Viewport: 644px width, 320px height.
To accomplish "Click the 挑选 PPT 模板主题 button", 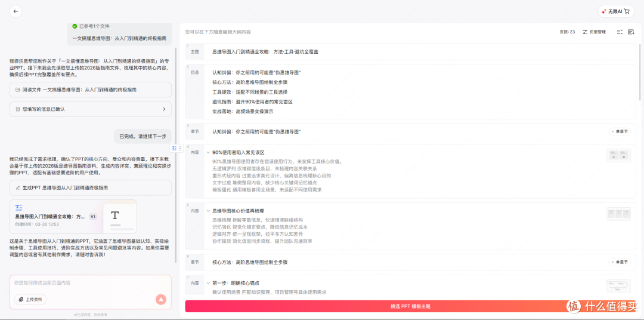I will pyautogui.click(x=410, y=306).
